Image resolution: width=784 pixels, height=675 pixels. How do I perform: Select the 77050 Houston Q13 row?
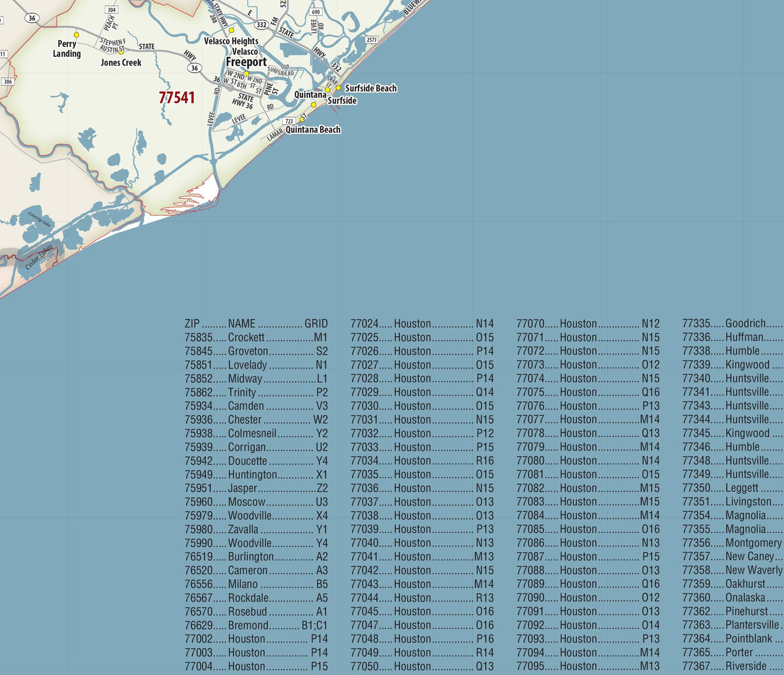[x=422, y=667]
